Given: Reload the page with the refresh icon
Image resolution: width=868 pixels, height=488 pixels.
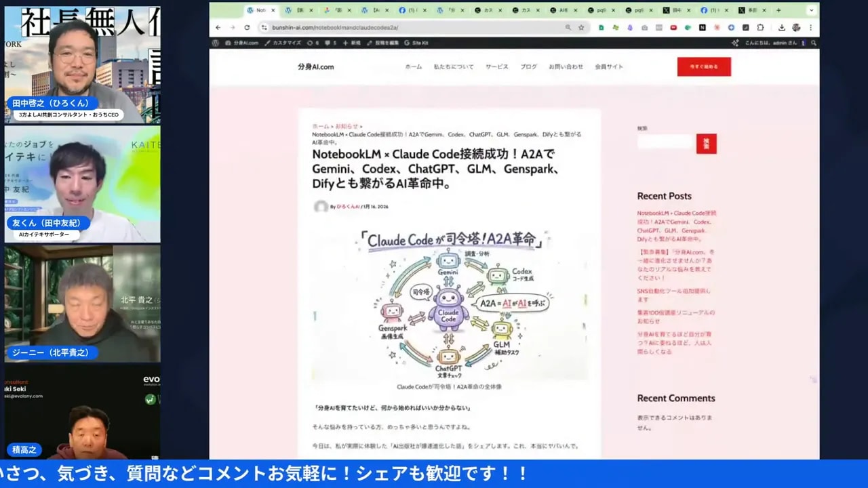Looking at the screenshot, I should pos(246,28).
